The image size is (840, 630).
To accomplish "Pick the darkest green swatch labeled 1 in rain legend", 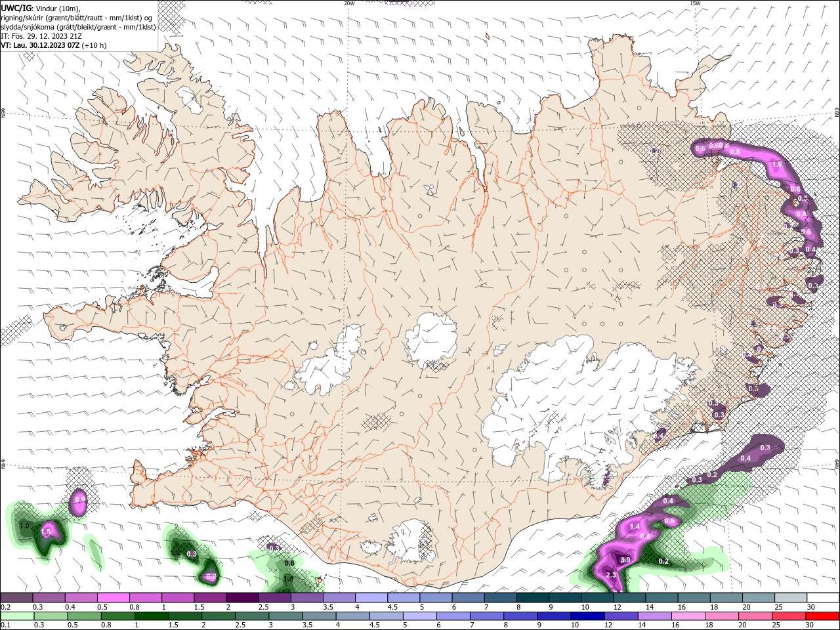I will click(x=152, y=616).
